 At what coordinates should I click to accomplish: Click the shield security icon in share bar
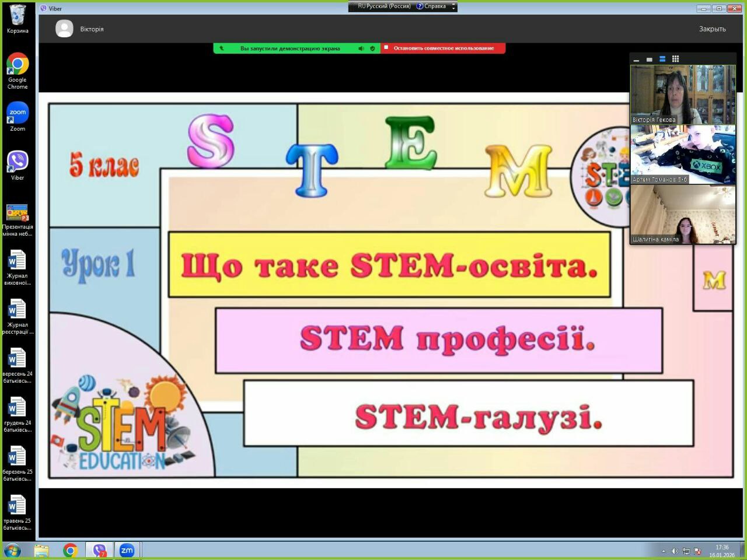point(372,48)
